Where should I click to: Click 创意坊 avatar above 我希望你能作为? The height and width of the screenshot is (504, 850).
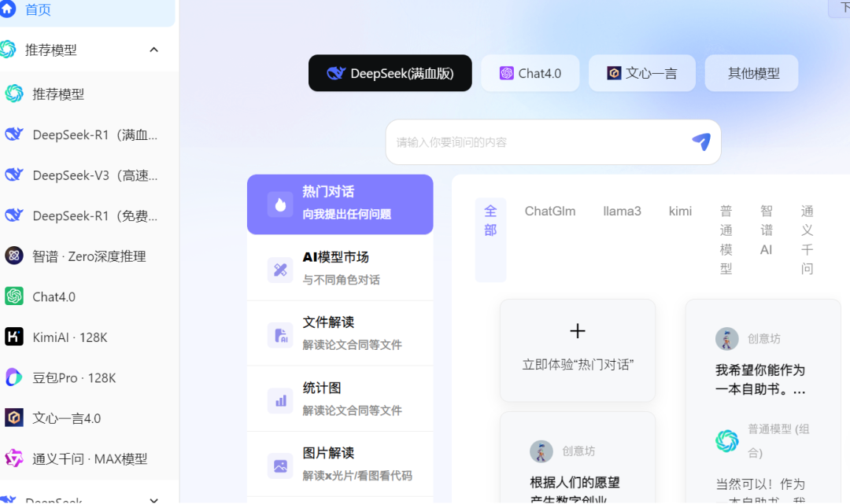(727, 339)
